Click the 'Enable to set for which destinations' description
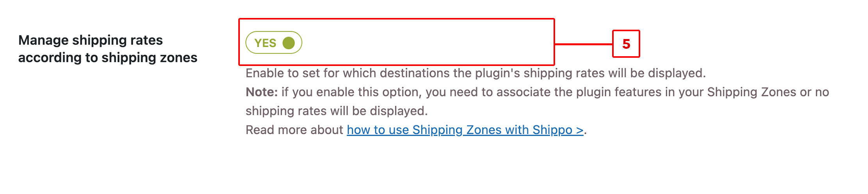The image size is (868, 194). click(x=475, y=73)
